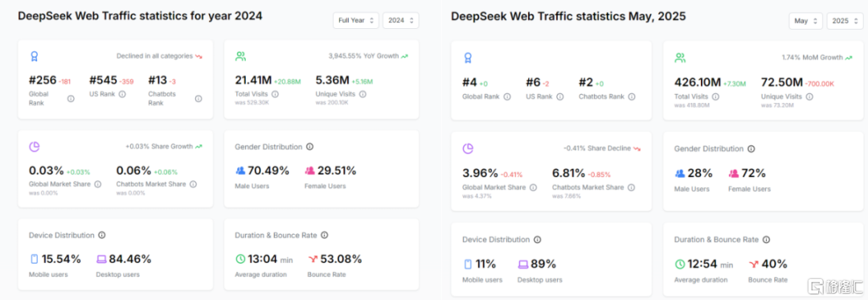Click the blue ranking award icon in 2024 card
The height and width of the screenshot is (300, 868).
pos(35,56)
